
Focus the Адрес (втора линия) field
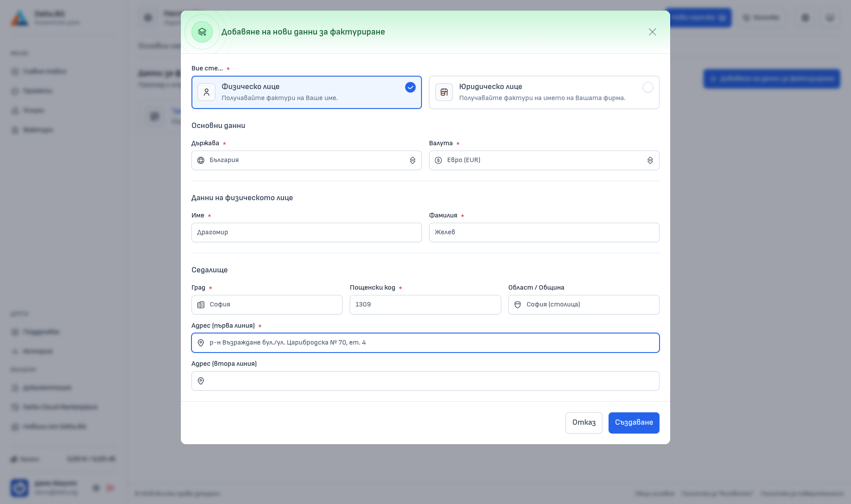pyautogui.click(x=425, y=381)
